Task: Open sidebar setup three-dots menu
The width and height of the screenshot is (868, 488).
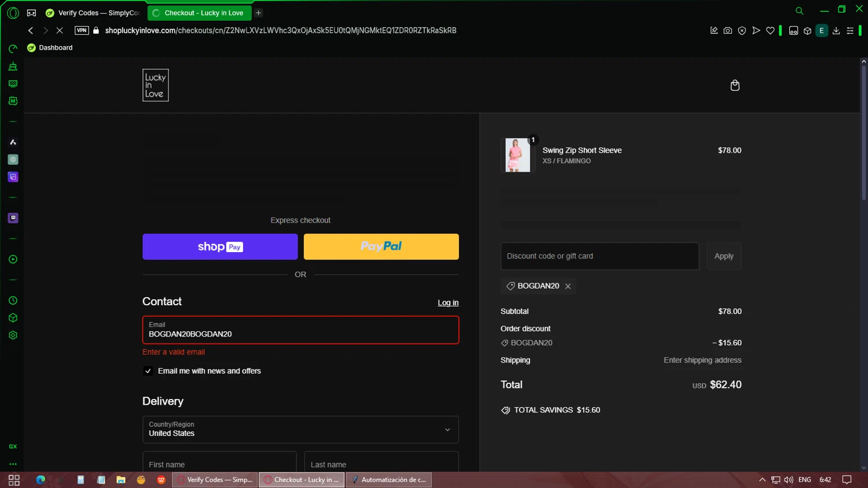Action: tap(13, 464)
